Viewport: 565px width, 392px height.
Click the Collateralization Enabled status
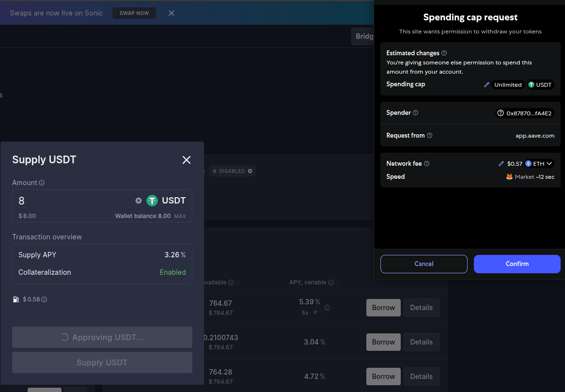coord(173,272)
